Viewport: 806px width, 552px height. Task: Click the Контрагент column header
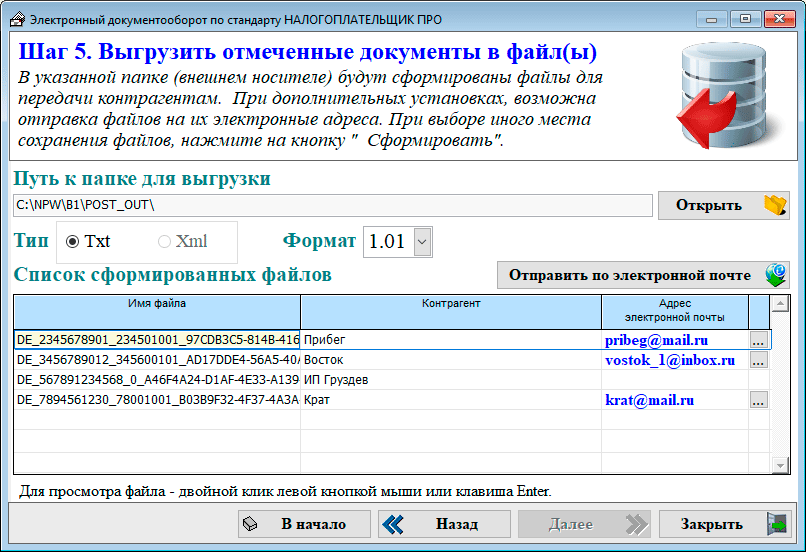tap(451, 311)
